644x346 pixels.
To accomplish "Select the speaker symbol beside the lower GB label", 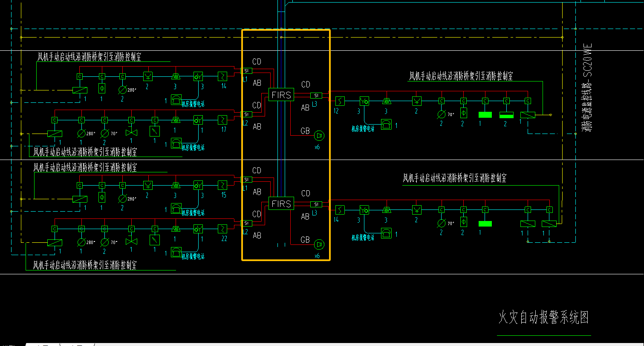I will coord(319,244).
